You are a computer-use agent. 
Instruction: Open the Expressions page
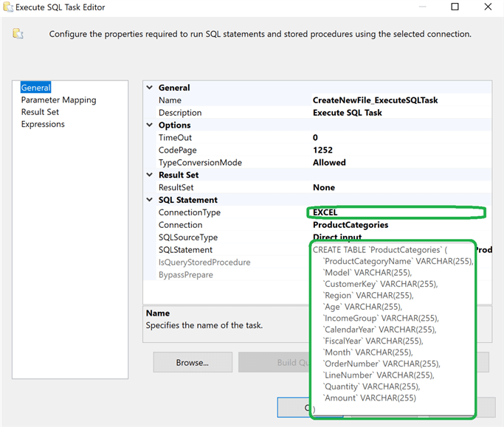43,125
